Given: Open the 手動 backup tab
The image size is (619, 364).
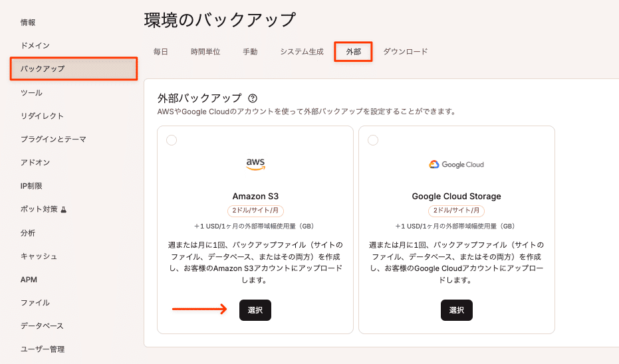Looking at the screenshot, I should click(x=250, y=52).
